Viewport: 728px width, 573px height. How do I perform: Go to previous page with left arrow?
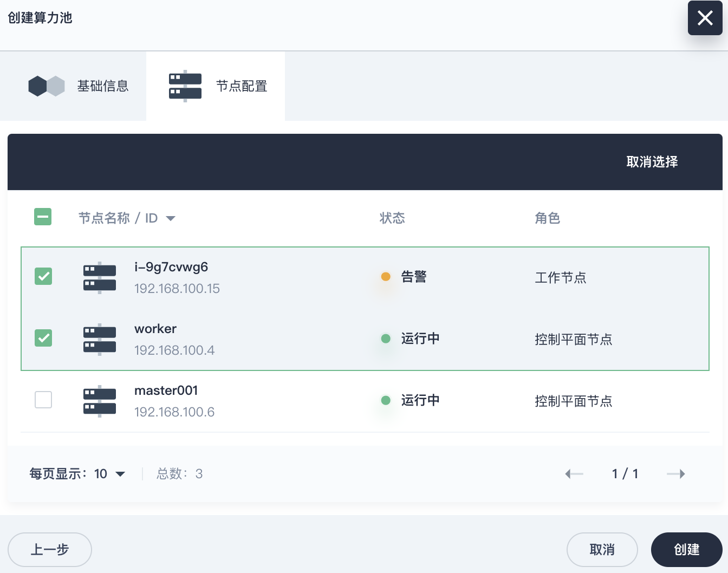574,474
